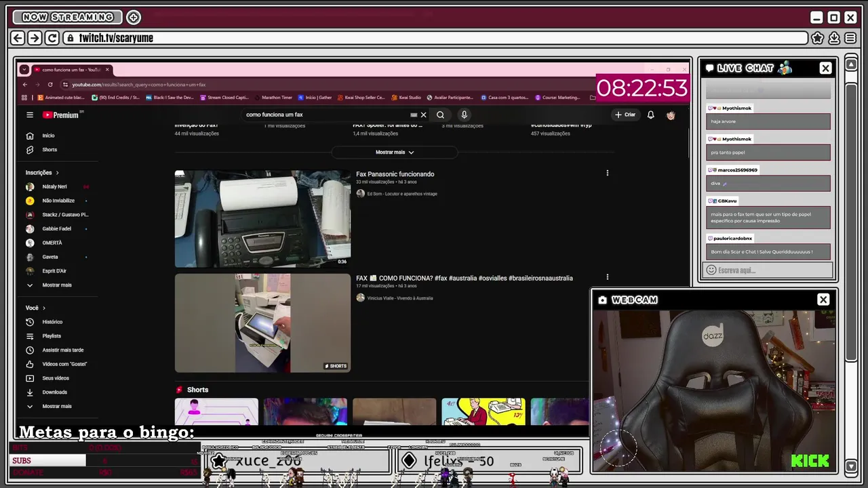
Task: Click the plus new-tab button beside Now Streaming
Action: [134, 17]
